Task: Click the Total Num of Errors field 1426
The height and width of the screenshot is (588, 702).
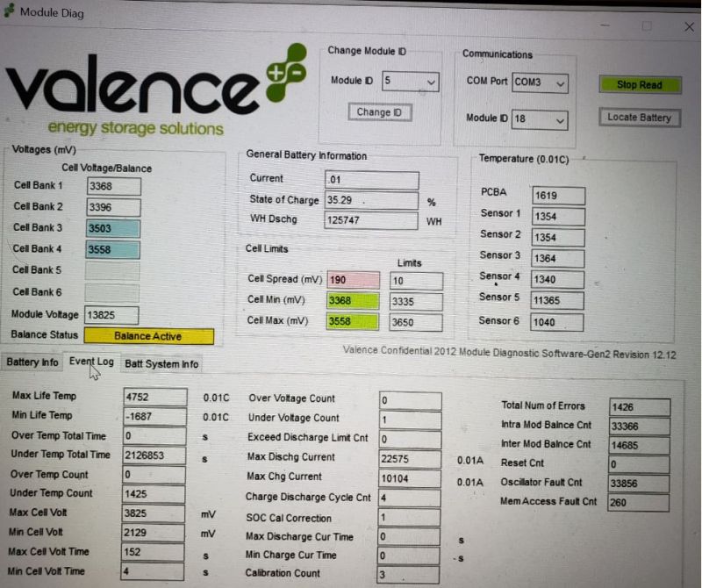Action: click(x=640, y=407)
